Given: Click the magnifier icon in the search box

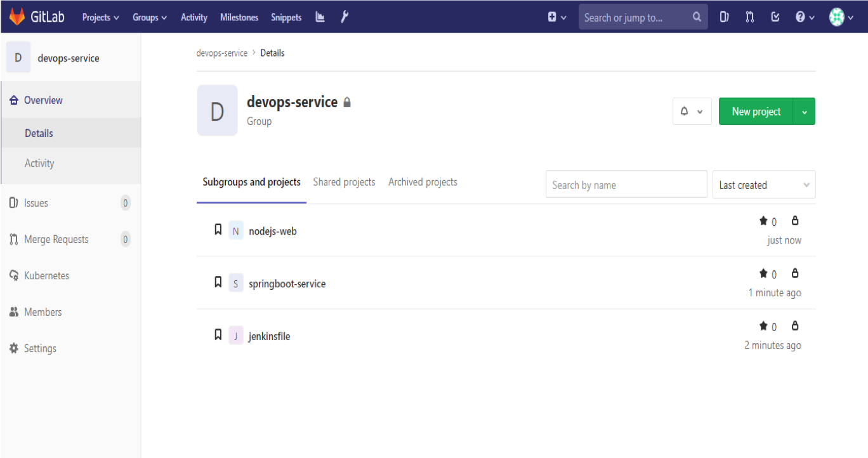Looking at the screenshot, I should pos(696,16).
